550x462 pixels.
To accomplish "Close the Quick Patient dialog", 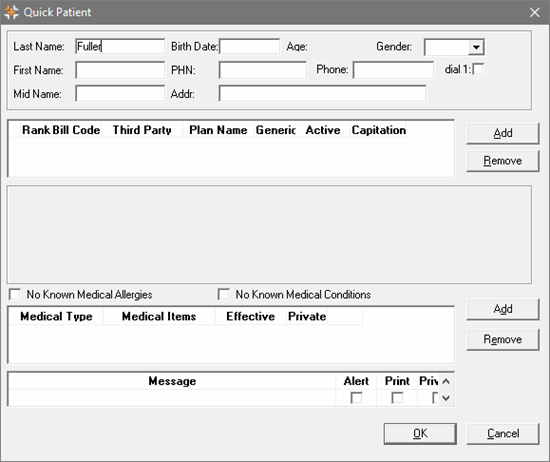I will coord(535,13).
